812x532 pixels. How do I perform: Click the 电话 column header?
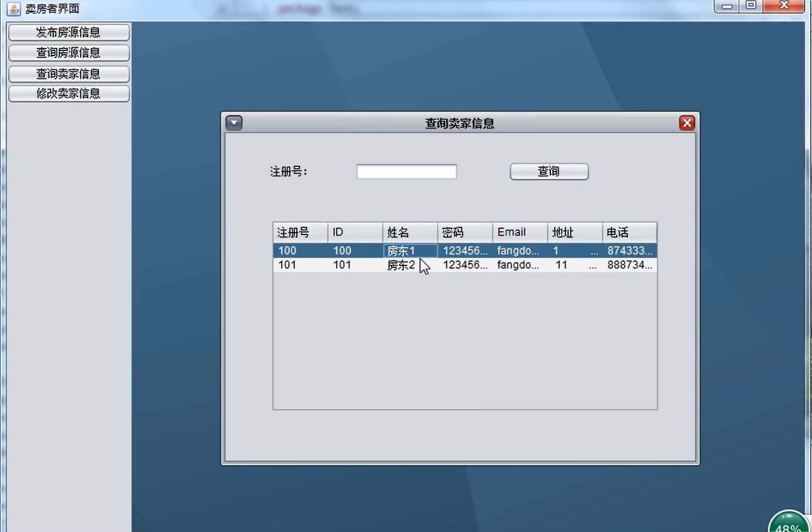(x=630, y=233)
